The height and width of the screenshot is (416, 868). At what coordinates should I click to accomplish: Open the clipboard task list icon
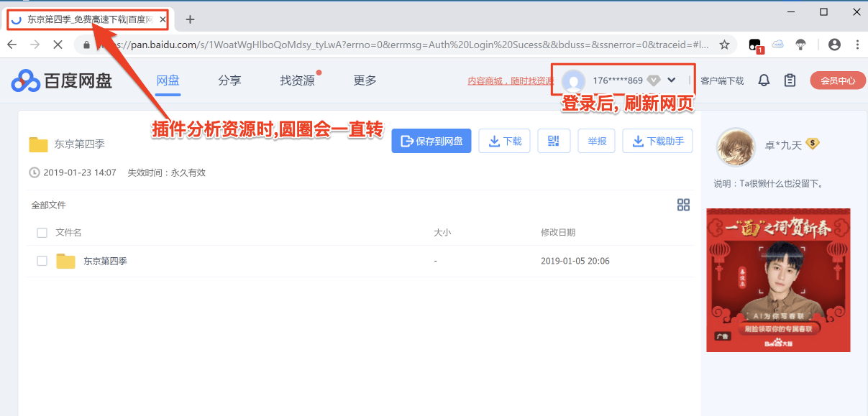click(x=790, y=80)
